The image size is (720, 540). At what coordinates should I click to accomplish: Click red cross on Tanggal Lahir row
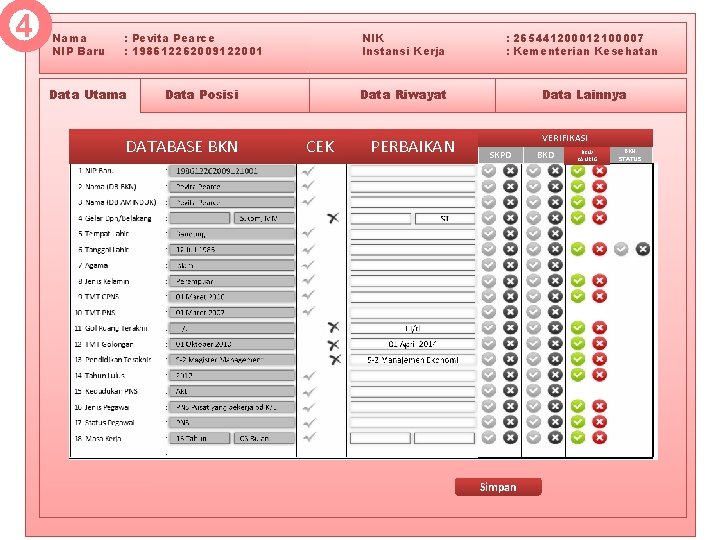(x=599, y=249)
